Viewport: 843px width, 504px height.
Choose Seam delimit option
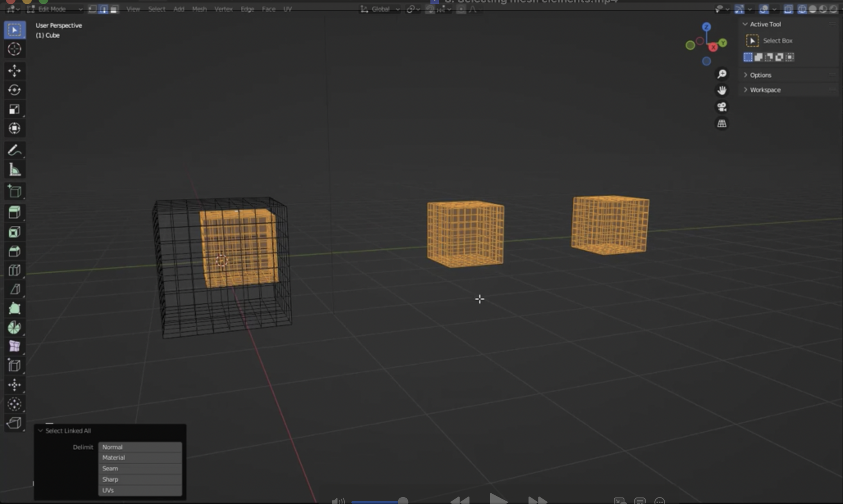pyautogui.click(x=140, y=468)
